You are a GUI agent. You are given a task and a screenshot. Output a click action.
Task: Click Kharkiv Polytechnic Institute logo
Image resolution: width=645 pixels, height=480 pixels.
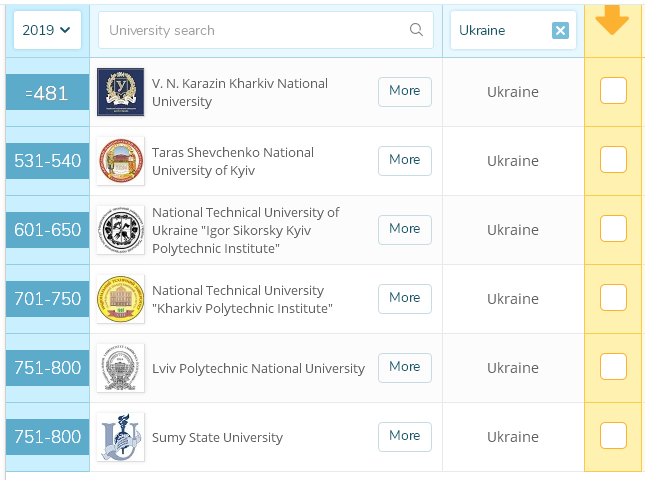[120, 299]
